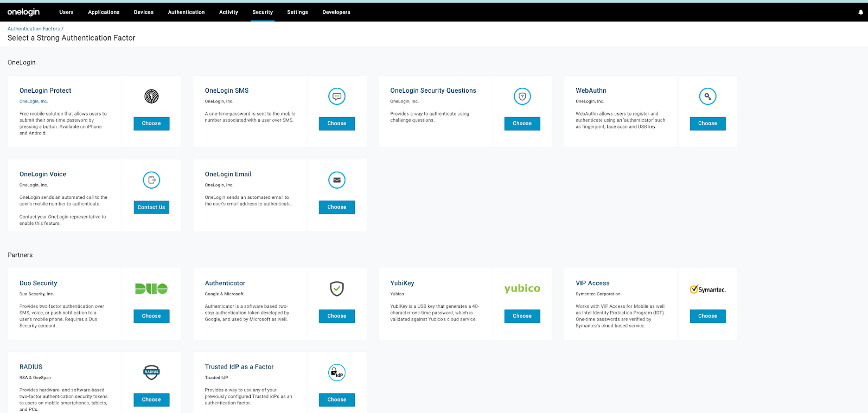Screen dimensions: 868x413
Task: Click the WebAuthn key icon
Action: [x=708, y=96]
